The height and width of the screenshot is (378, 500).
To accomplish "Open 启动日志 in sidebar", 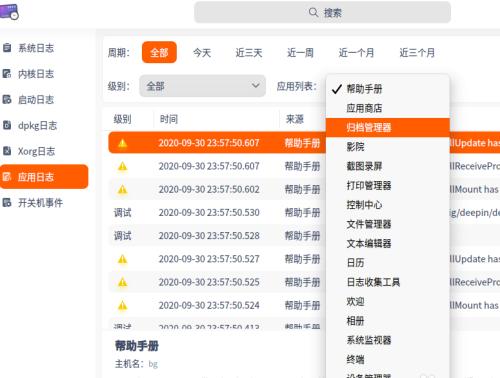I will pos(44,99).
